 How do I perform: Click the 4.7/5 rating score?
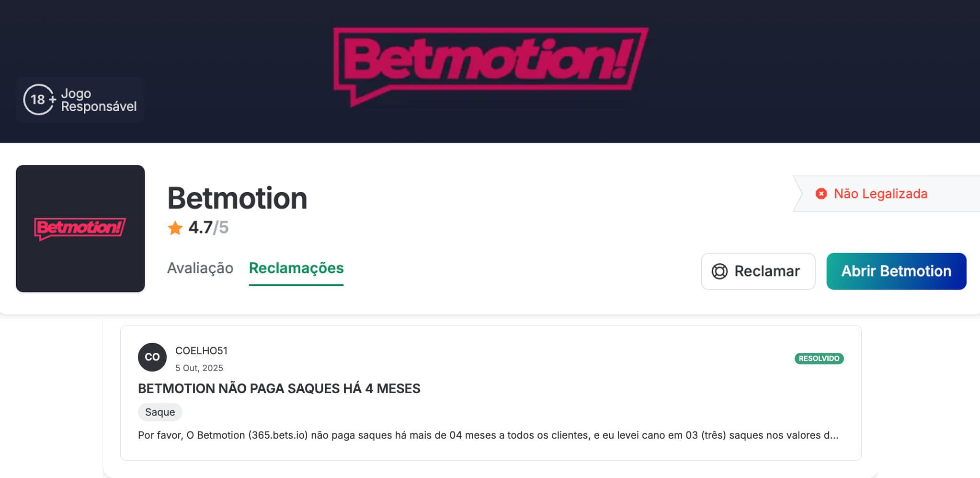click(208, 228)
